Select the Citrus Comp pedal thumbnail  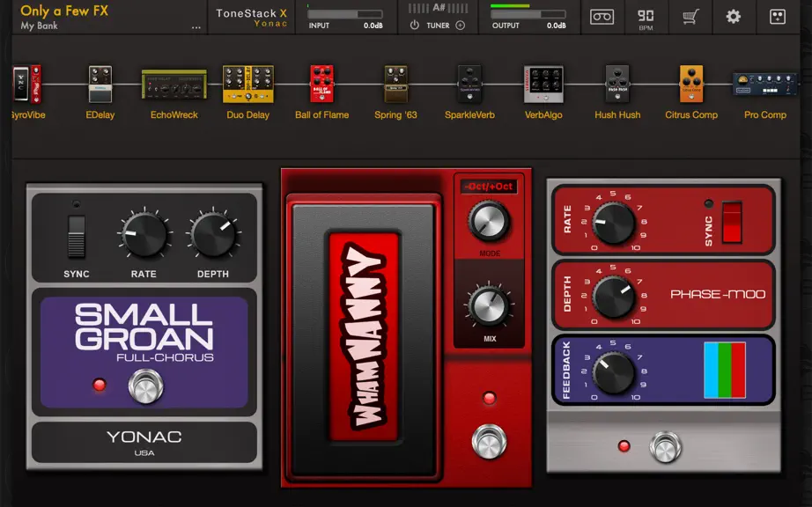click(x=691, y=84)
